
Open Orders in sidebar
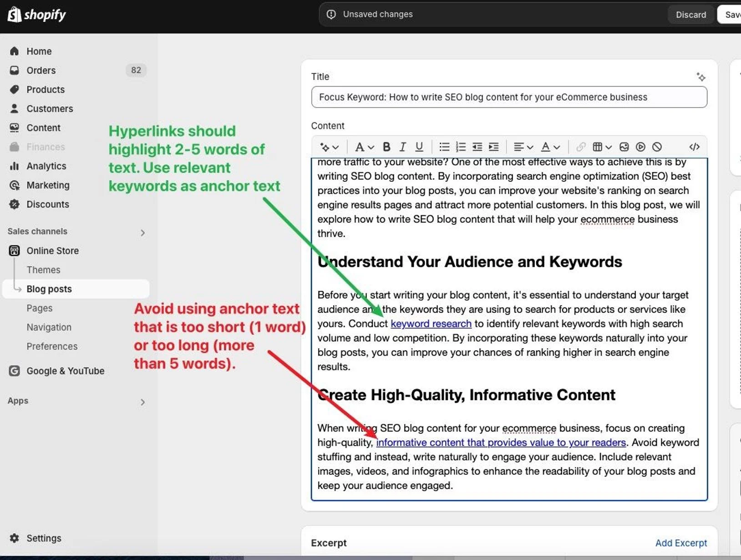[41, 71]
